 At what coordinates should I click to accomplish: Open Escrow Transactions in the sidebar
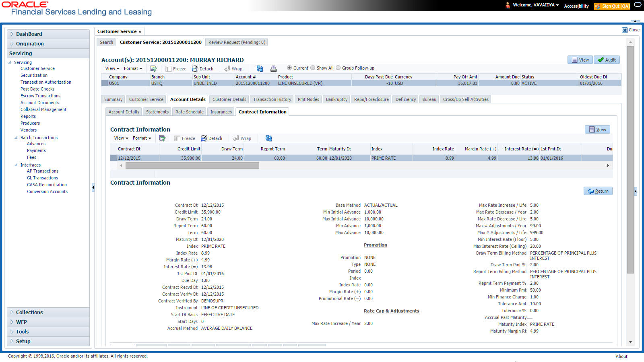pos(40,96)
